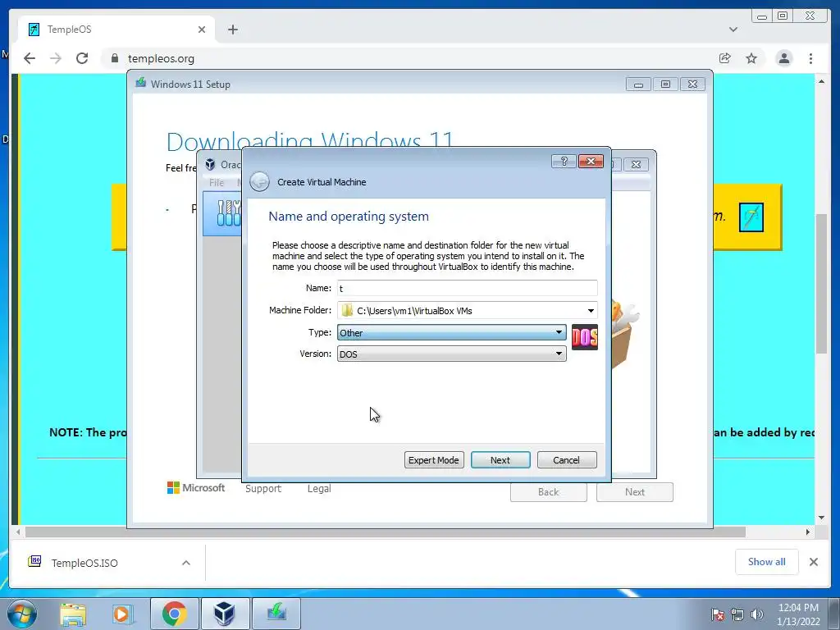Click Back button in Windows 11 Setup

tap(549, 492)
